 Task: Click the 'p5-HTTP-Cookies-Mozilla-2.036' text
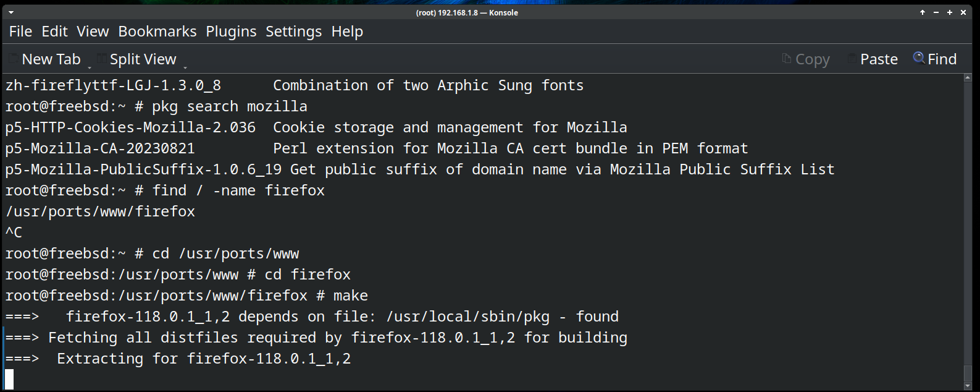pyautogui.click(x=130, y=127)
